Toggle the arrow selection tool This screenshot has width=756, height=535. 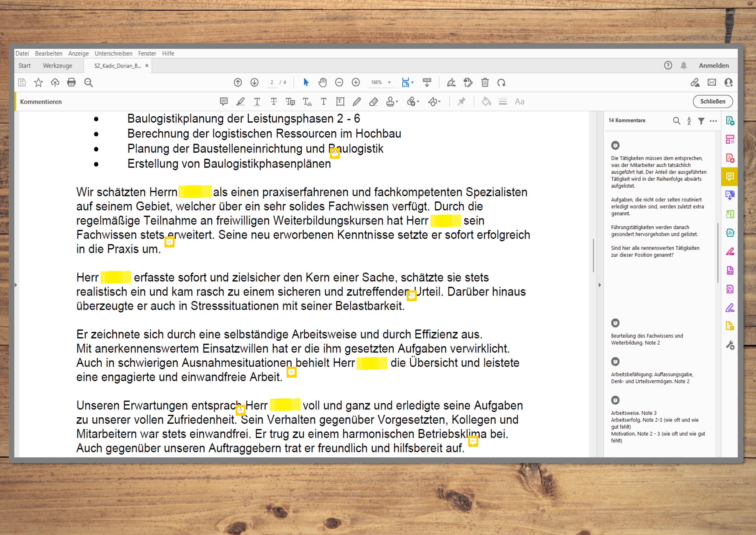click(x=306, y=82)
